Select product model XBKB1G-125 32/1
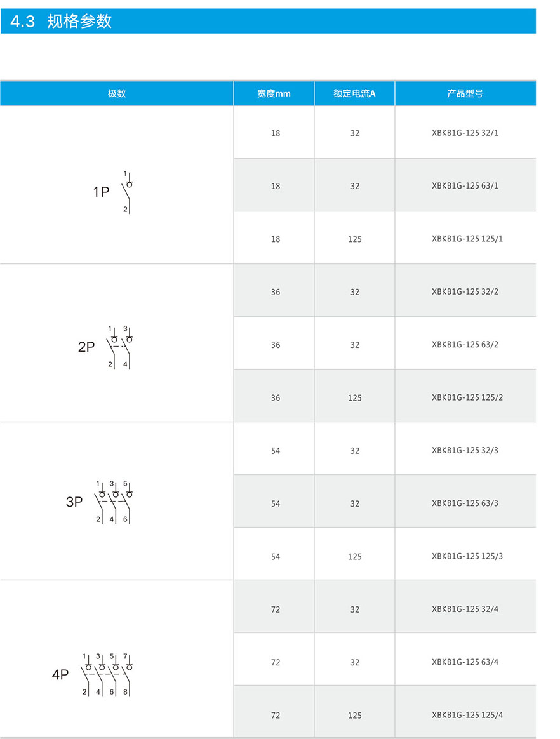Screen dimensions: 560x739 [x=465, y=133]
